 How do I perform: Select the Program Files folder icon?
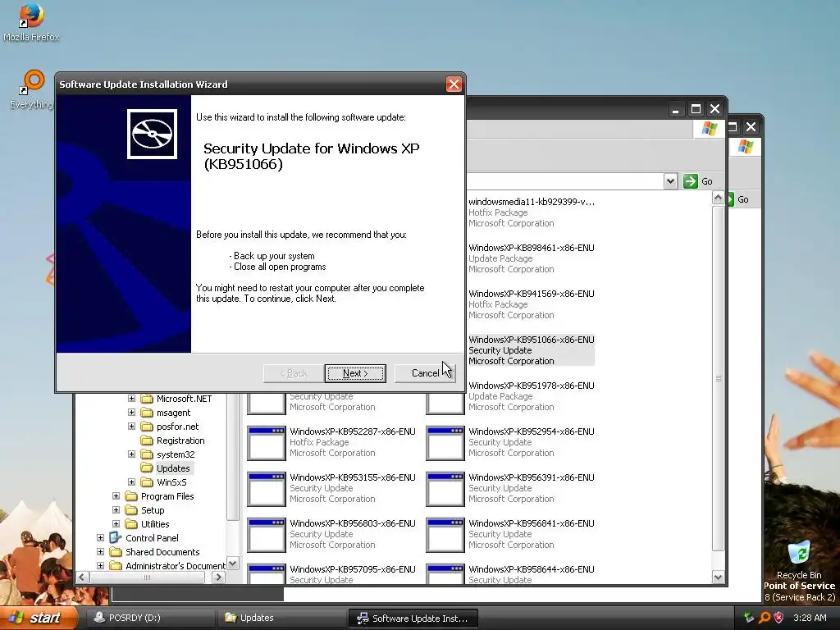(131, 496)
